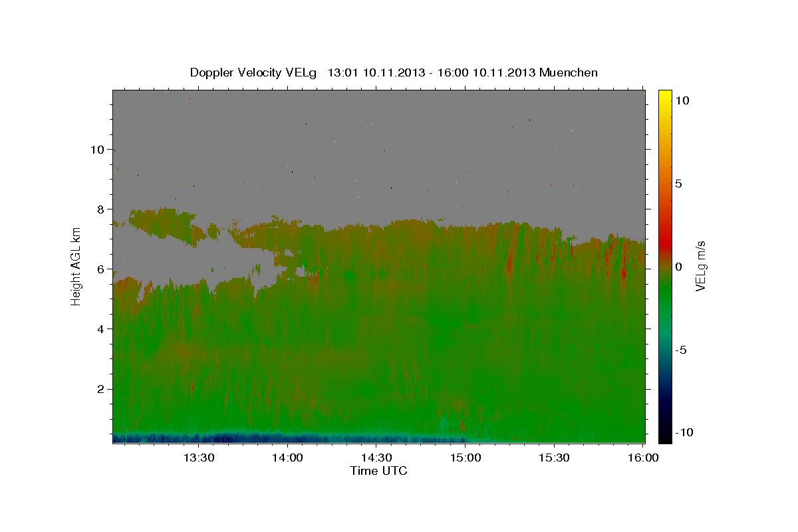This screenshot has height=532, width=798.
Task: Click the 15:00 time tick label
Action: point(465,458)
